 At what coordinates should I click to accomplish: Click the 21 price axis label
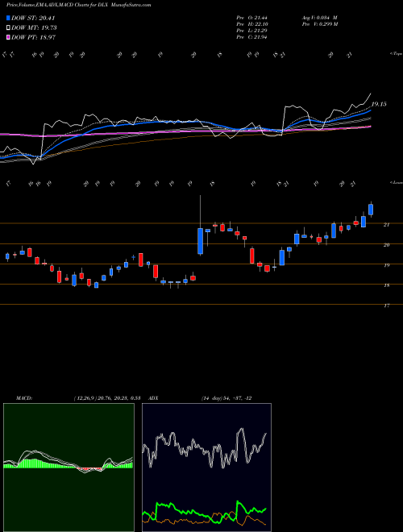click(x=386, y=225)
